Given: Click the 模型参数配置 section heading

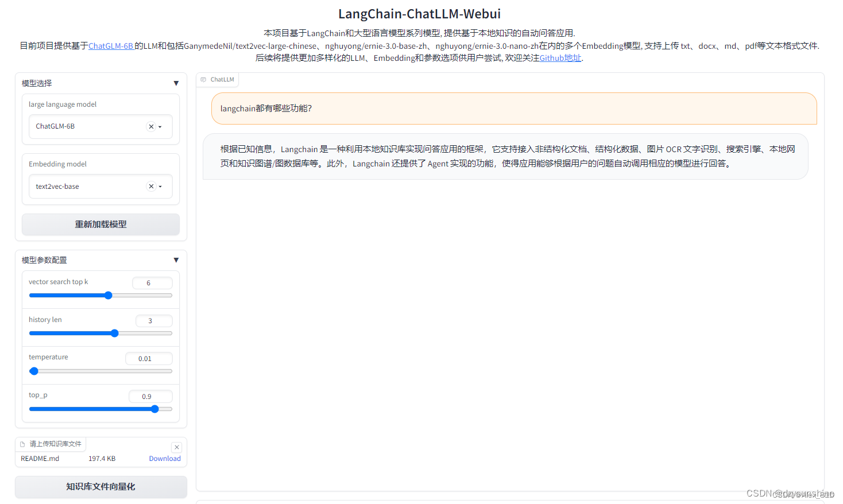Looking at the screenshot, I should (44, 260).
